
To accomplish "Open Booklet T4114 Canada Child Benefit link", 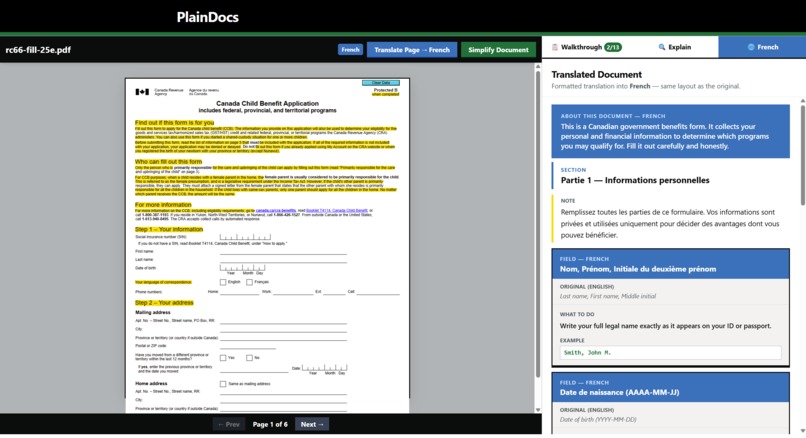I will (x=337, y=211).
